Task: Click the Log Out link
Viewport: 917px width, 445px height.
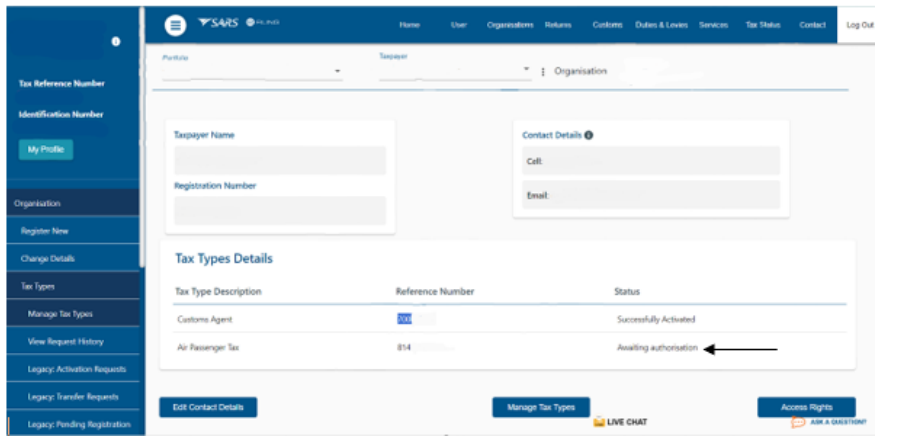Action: pos(860,24)
